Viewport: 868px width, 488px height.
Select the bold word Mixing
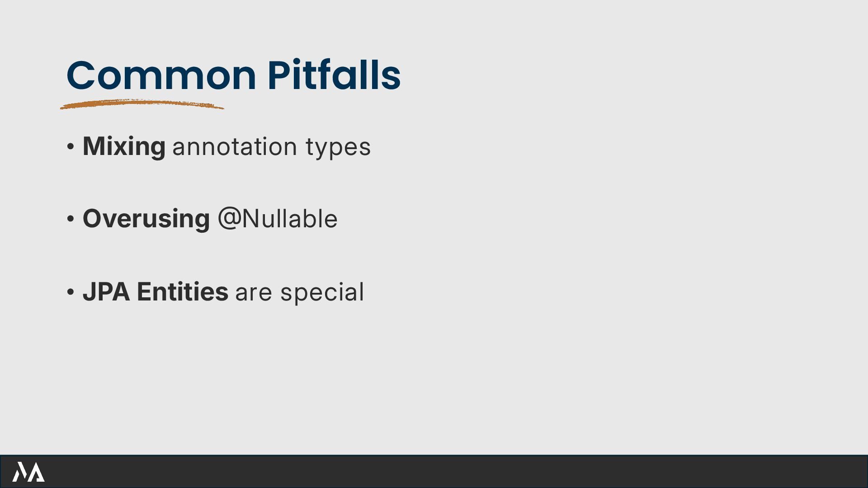coord(124,147)
